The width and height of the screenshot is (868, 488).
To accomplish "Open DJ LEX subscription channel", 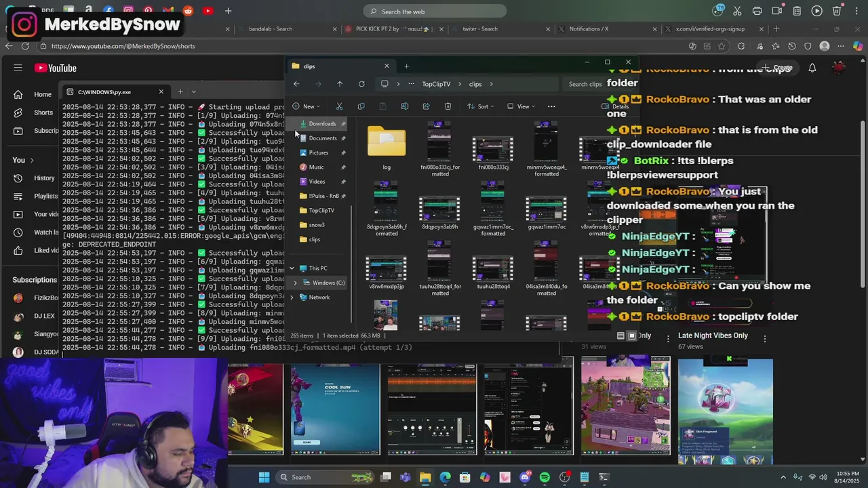I will click(x=34, y=316).
